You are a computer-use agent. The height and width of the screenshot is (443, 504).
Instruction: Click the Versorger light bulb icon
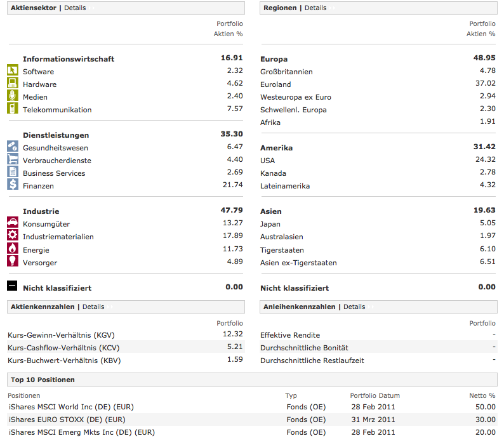(12, 261)
